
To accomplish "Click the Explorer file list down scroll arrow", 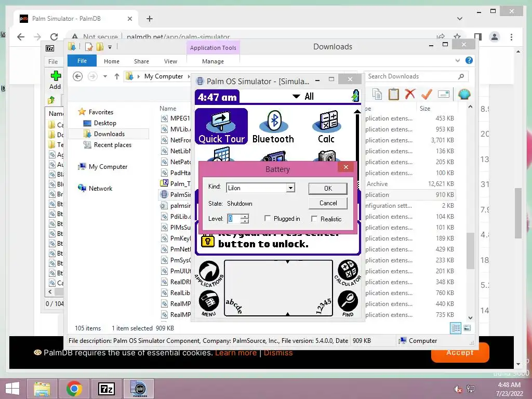I will (470, 318).
